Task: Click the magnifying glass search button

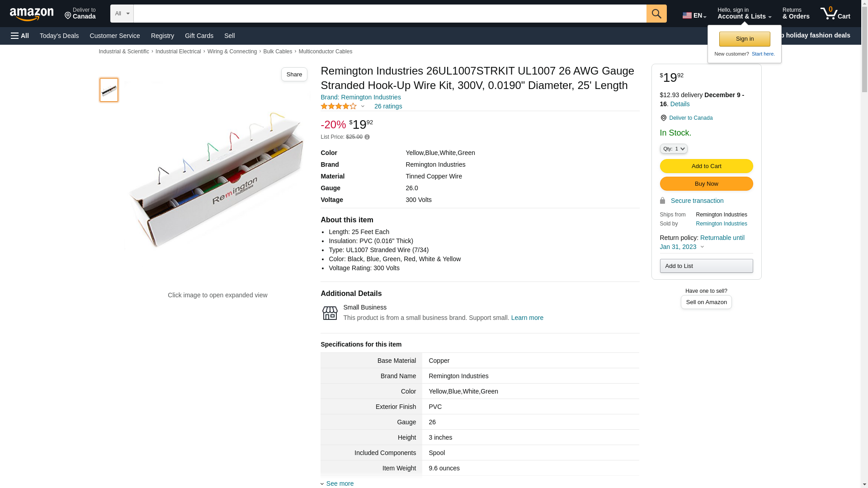Action: 656,14
